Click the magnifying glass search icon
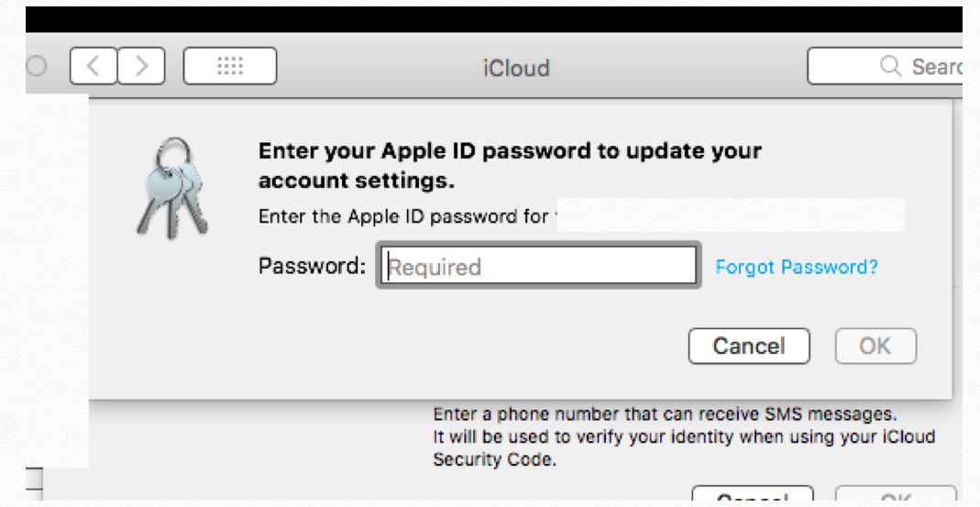Viewport: 980px width, 507px height. point(889,67)
